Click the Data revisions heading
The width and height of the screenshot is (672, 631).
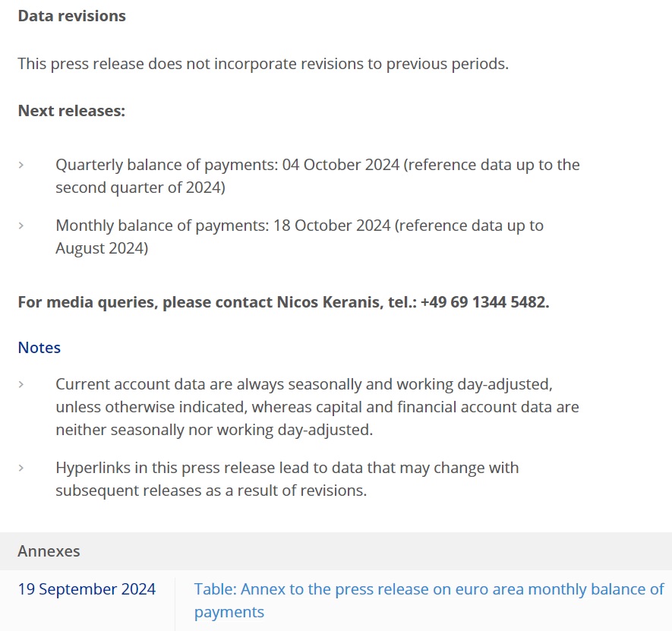tap(72, 16)
